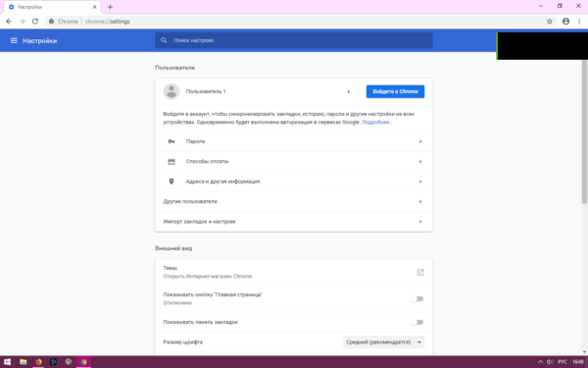588x368 pixels.
Task: Close the Настройки tab
Action: (x=95, y=7)
